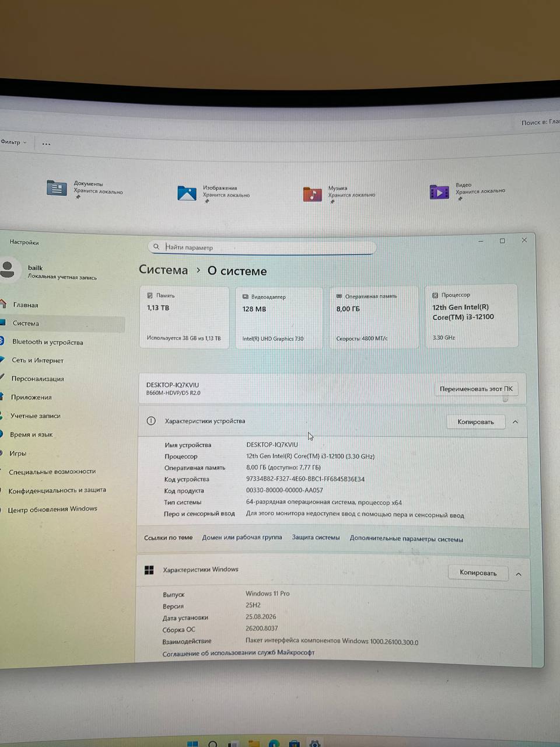Click the Память storage card icon

tap(150, 296)
